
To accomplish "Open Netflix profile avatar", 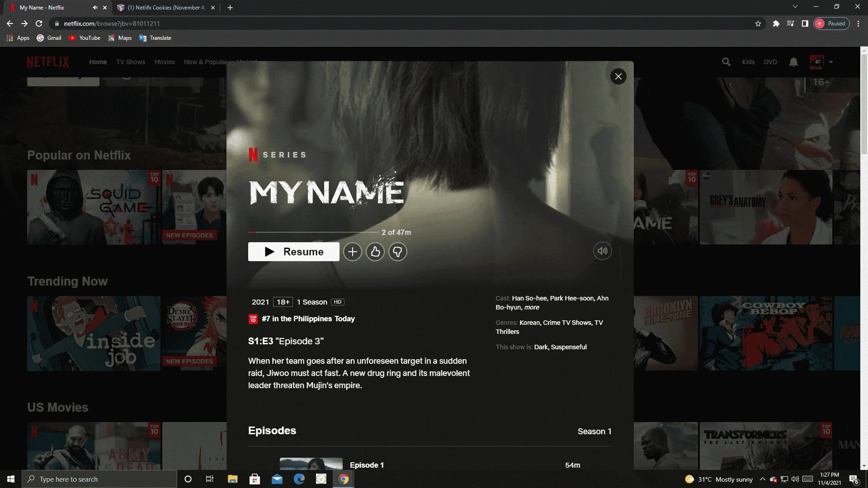I will [x=816, y=62].
